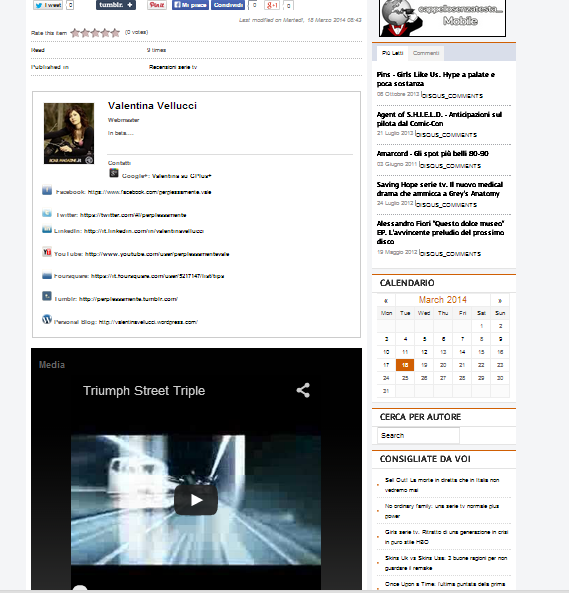Click the Tweet share button
Viewport: 569px width, 593px height.
(48, 5)
